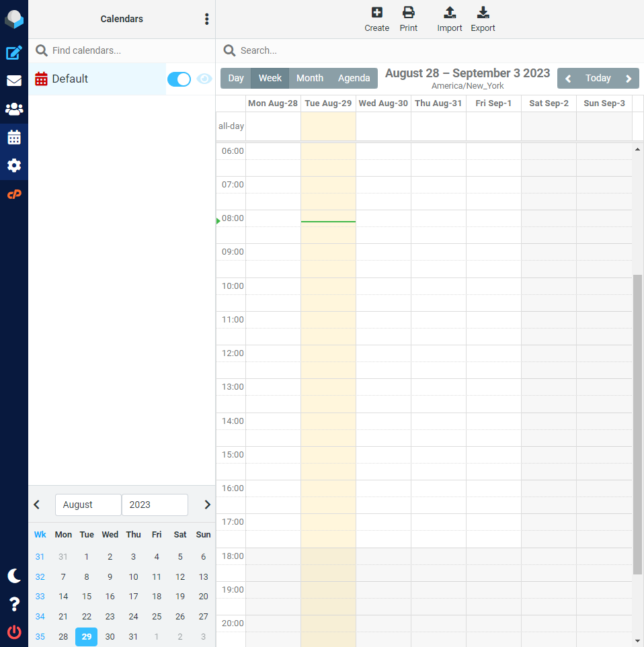Click the Mon Aug-28 column header
The height and width of the screenshot is (647, 644).
273,103
